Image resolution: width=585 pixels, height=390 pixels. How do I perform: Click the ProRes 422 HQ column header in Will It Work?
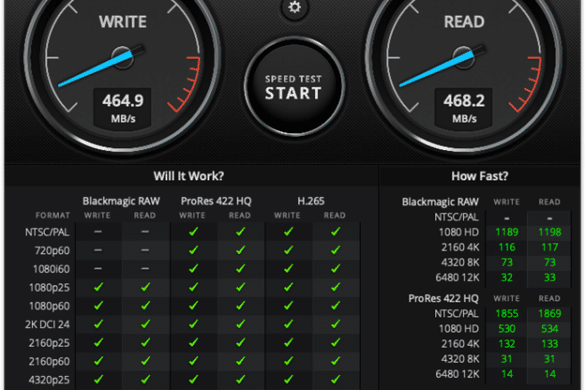pos(216,201)
